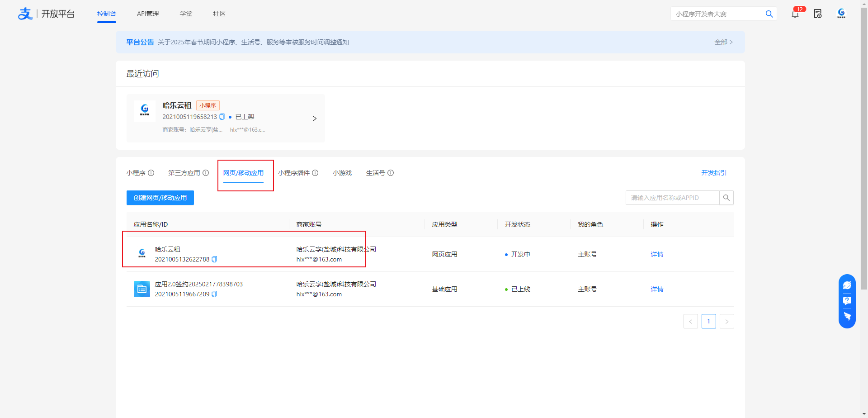
Task: Focus the 请输入应用名称或APPID search field
Action: [x=673, y=198]
